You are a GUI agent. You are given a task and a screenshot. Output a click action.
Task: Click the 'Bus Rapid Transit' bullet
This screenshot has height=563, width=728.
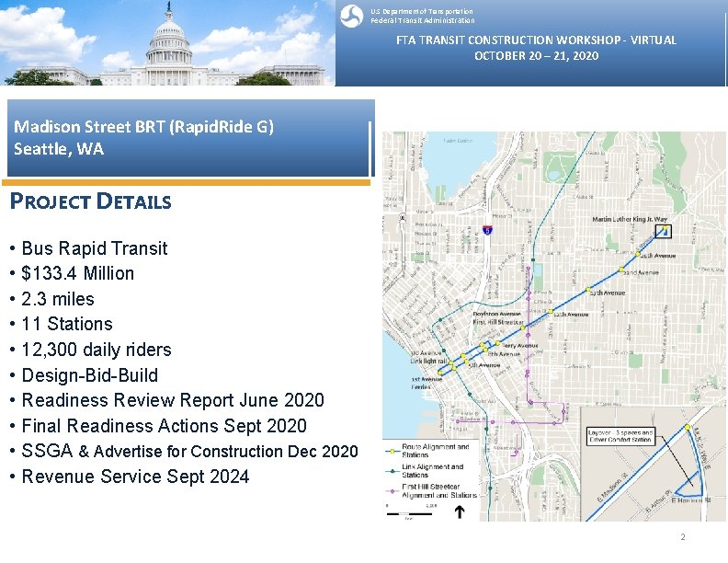95,248
